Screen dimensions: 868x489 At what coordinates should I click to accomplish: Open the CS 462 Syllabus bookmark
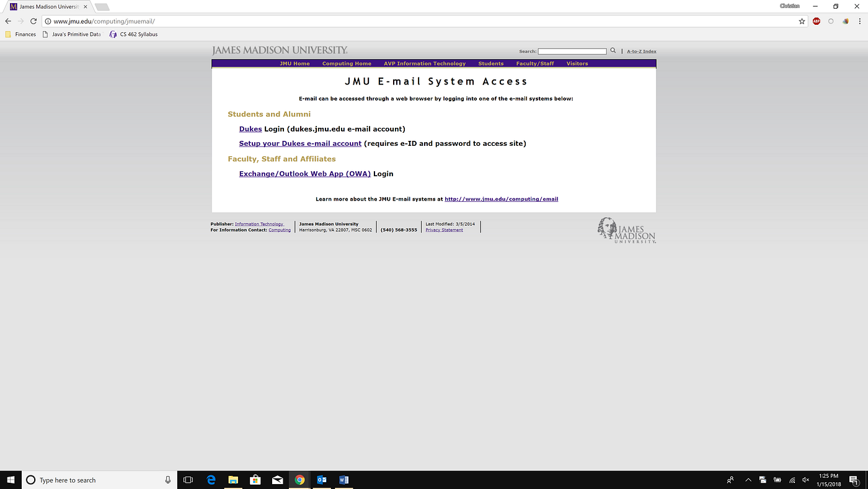[x=133, y=34]
